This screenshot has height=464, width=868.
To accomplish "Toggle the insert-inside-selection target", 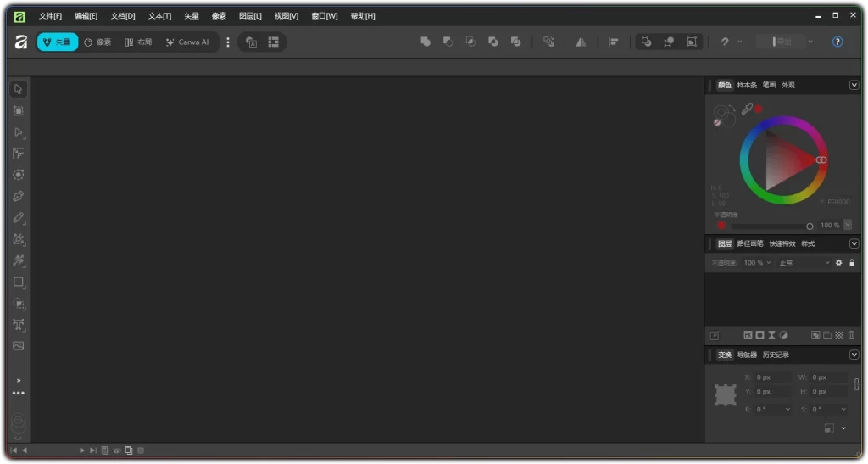I will click(692, 42).
